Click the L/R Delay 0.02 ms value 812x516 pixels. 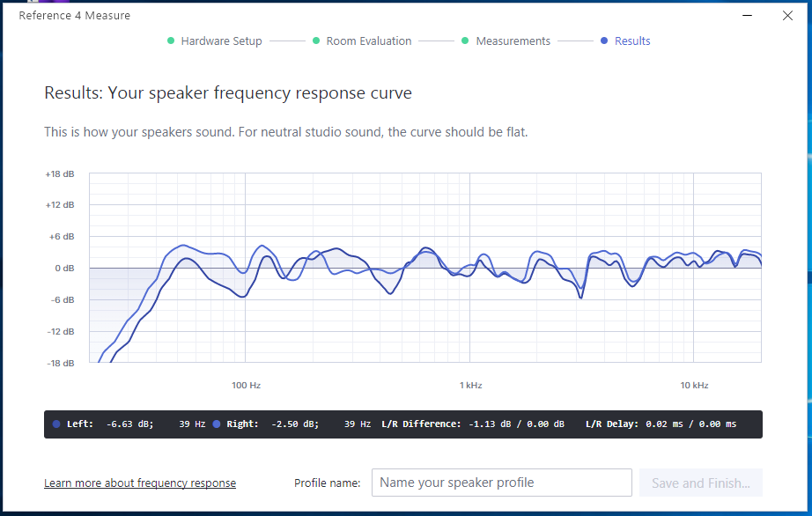(664, 424)
